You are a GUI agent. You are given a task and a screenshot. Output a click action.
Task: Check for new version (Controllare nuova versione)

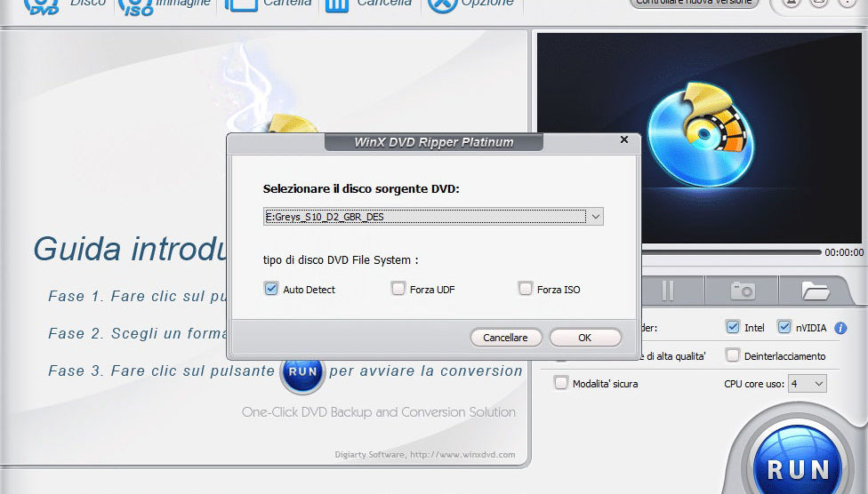[694, 3]
